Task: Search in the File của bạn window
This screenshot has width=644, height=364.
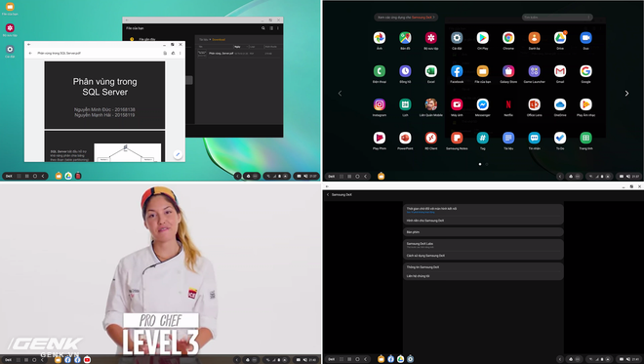Action: pyautogui.click(x=263, y=28)
